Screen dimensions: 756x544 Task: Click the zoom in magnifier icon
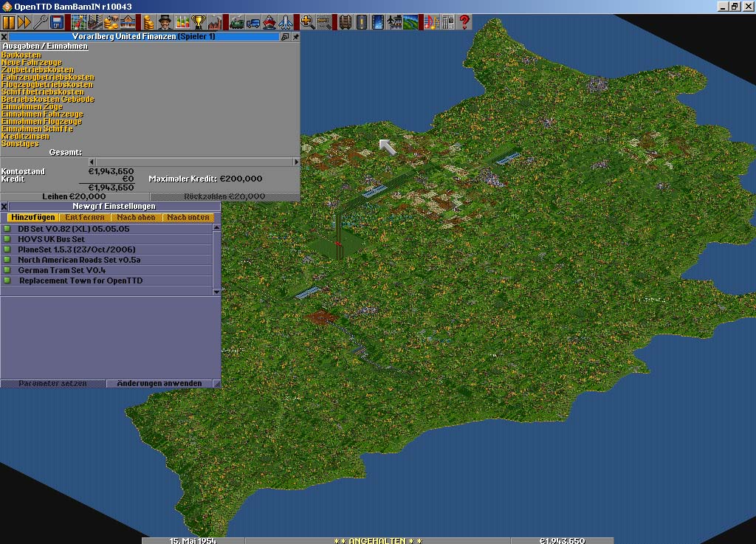point(307,22)
